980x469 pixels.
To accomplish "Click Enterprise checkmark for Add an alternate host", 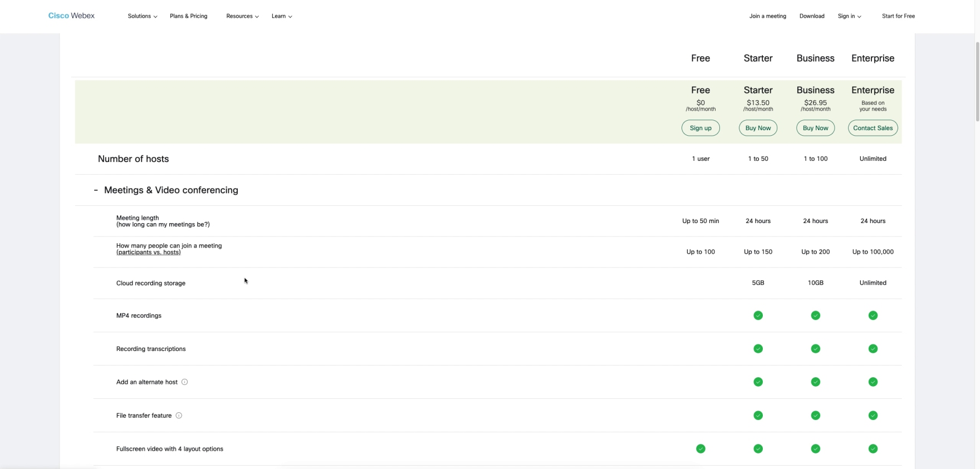I will pyautogui.click(x=873, y=382).
